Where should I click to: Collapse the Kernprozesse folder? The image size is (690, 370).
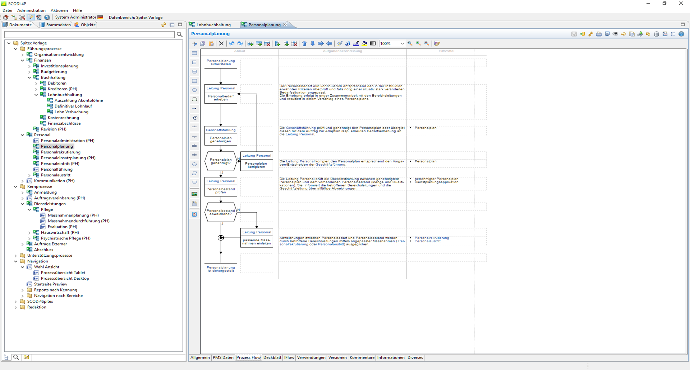pos(16,187)
